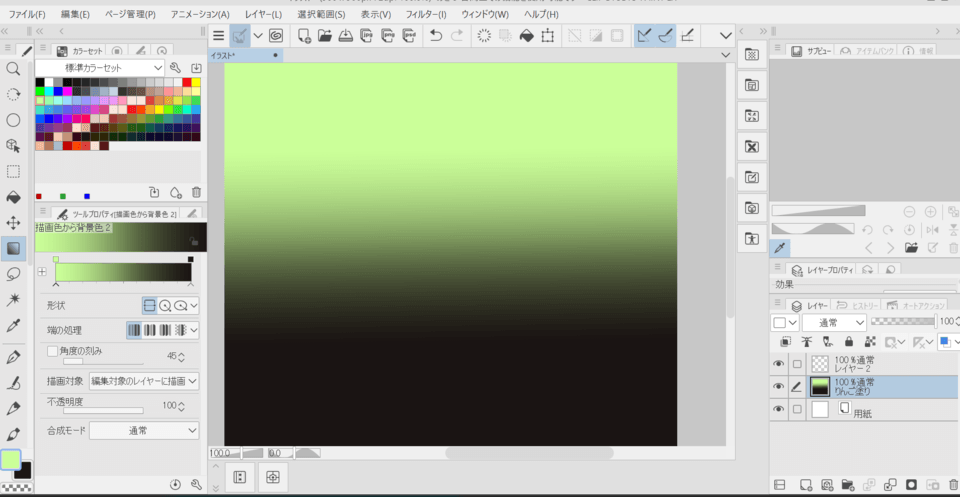Delete layer with trash icon
This screenshot has width=960, height=497.
click(953, 485)
